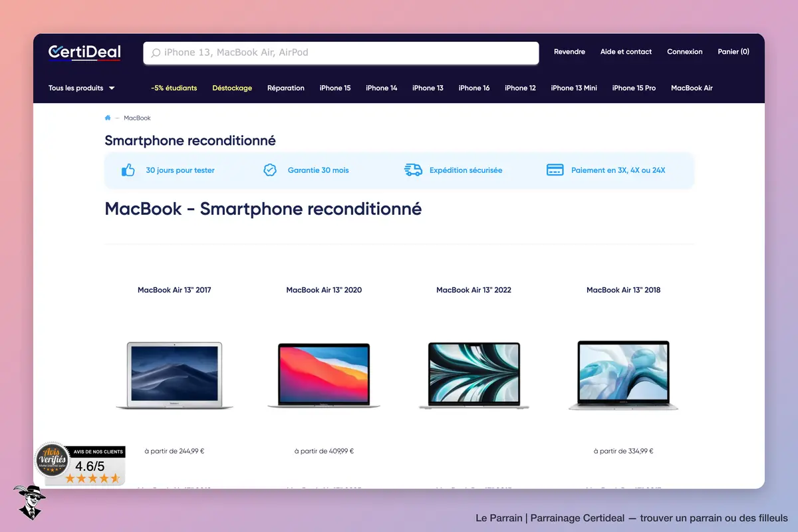Click the warranty shield checkmark icon
Viewport: 798px width, 532px height.
tap(270, 170)
